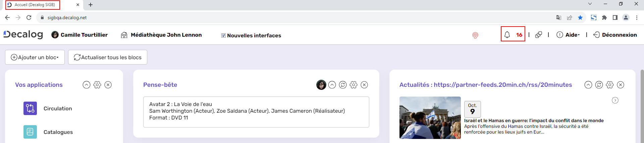Click the linked windows icon in header

click(x=539, y=35)
